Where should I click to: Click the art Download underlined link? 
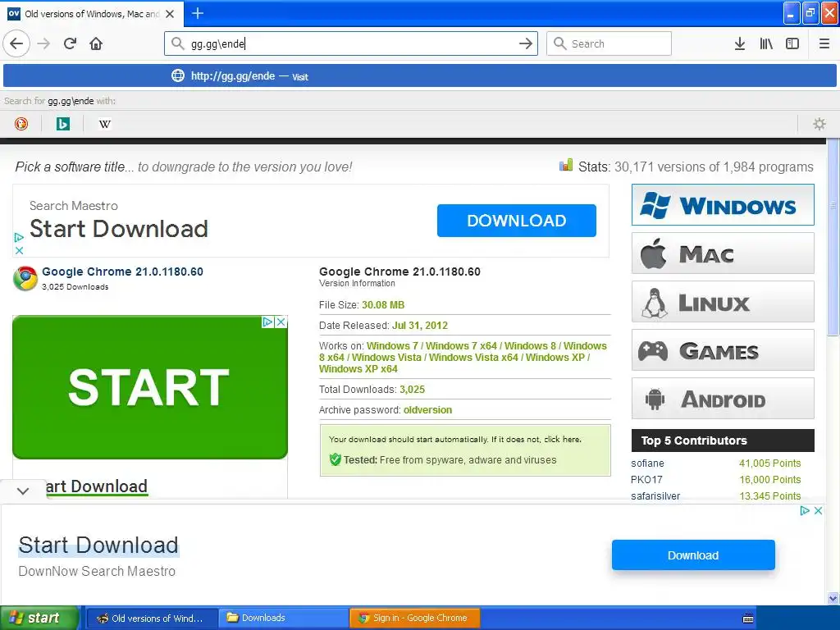coord(97,486)
